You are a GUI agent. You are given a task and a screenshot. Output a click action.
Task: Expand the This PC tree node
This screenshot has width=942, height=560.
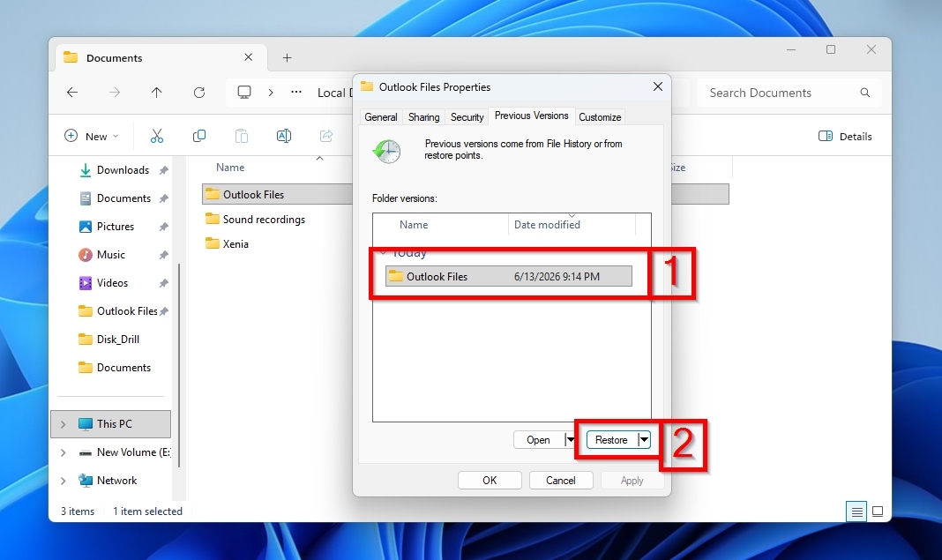coord(64,424)
